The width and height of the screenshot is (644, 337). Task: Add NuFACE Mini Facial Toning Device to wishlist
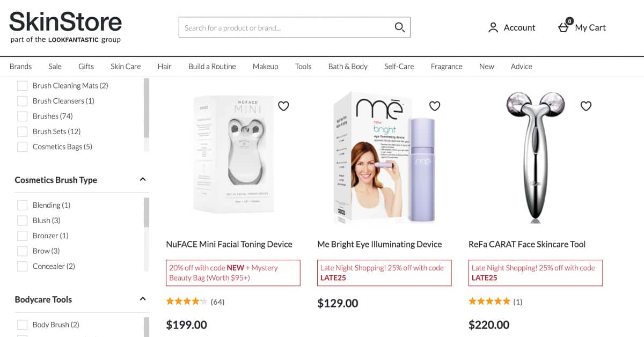(283, 106)
